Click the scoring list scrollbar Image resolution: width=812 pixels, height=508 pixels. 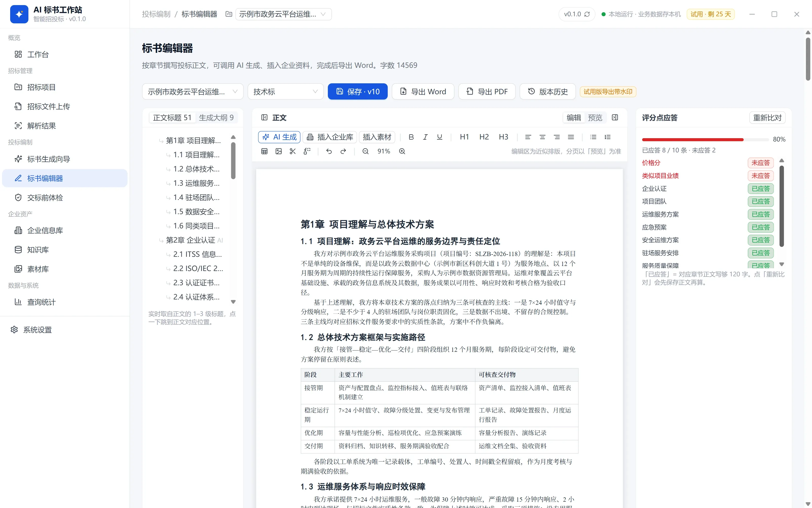[x=782, y=206]
